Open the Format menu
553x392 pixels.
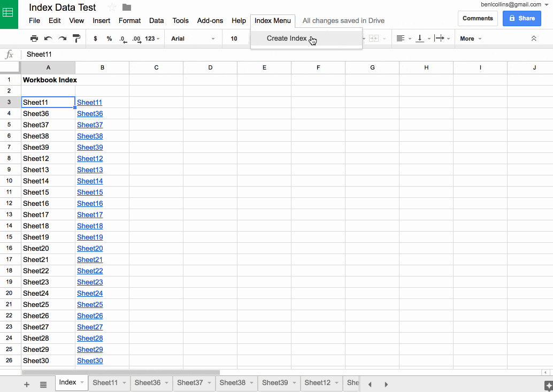click(x=129, y=20)
